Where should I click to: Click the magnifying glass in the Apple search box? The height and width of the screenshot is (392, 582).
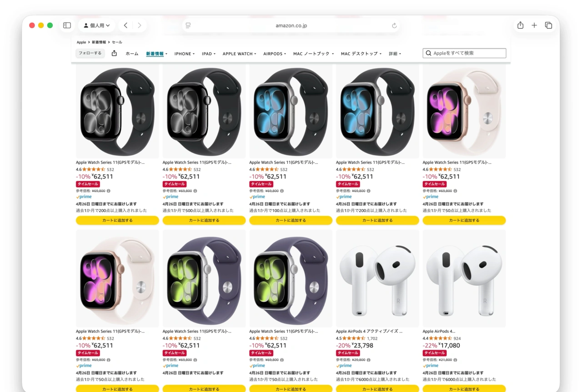point(429,53)
